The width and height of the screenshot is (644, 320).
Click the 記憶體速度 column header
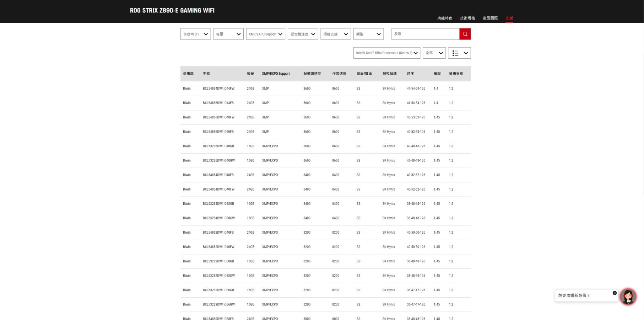click(312, 74)
